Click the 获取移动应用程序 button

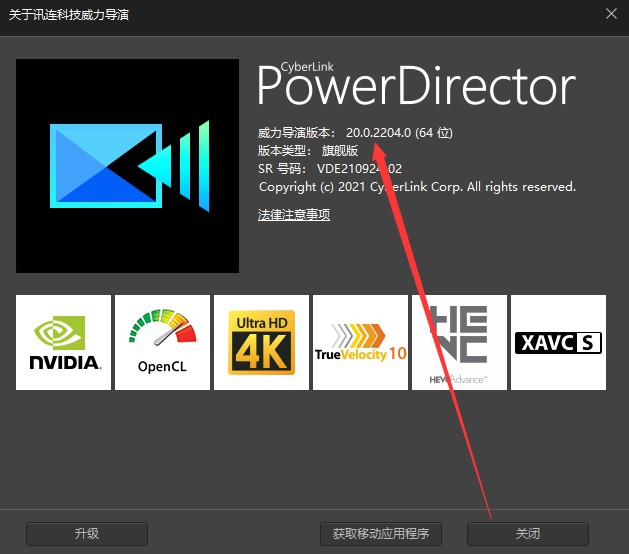[381, 534]
